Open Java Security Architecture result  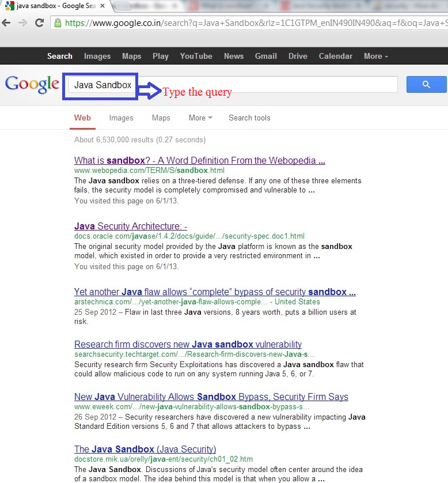pos(131,226)
